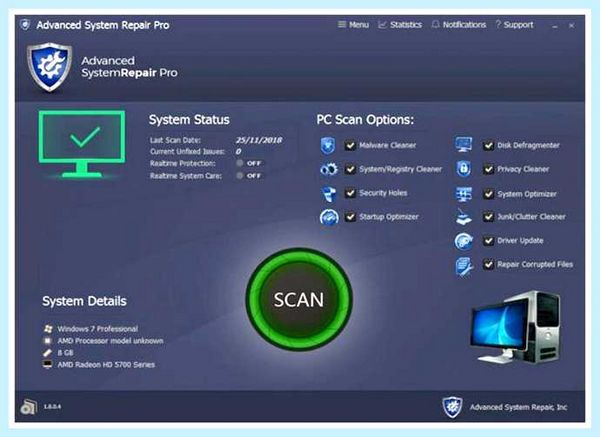Viewport: 600px width, 437px height.
Task: Uncheck the Malware Cleaner checkbox
Action: (350, 145)
